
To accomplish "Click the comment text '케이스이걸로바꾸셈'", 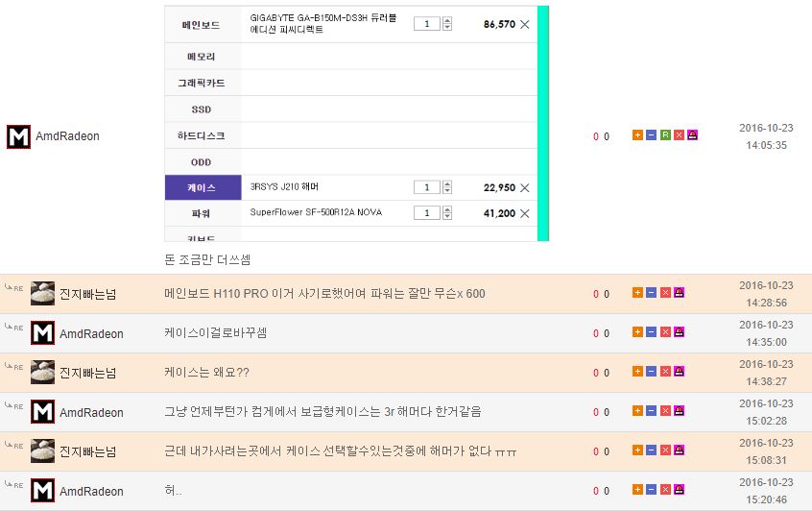I will pyautogui.click(x=215, y=332).
